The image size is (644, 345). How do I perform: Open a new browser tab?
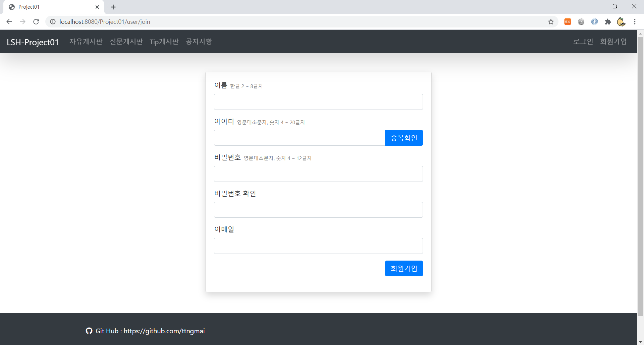click(x=113, y=7)
